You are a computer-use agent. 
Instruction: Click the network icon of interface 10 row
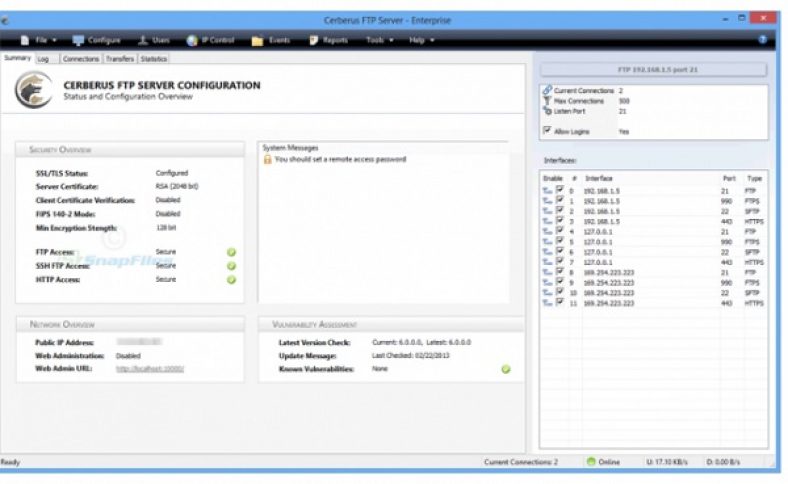tap(547, 293)
